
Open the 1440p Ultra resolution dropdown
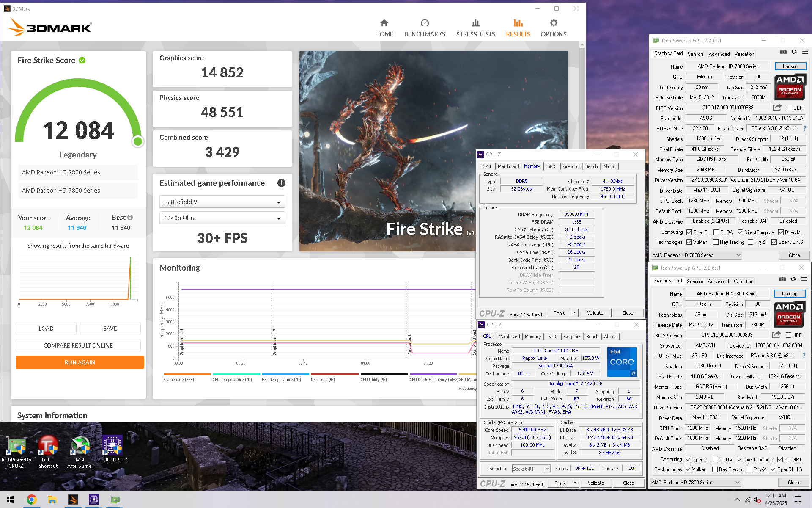pos(222,218)
